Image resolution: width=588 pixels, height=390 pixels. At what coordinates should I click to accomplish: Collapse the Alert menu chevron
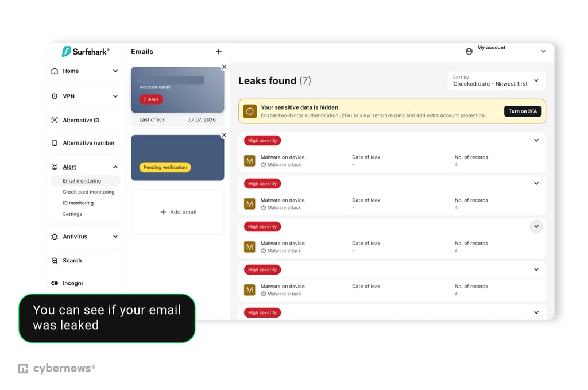[x=115, y=167]
